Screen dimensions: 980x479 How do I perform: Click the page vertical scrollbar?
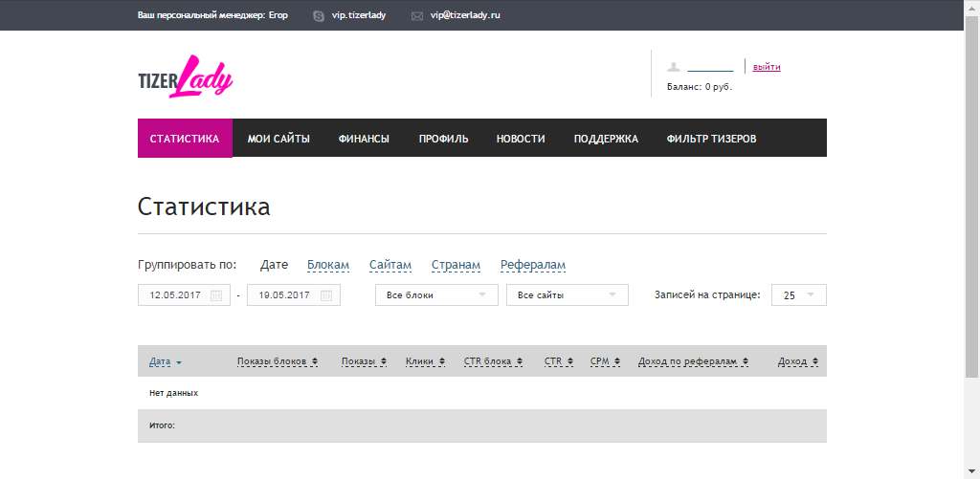[x=971, y=191]
